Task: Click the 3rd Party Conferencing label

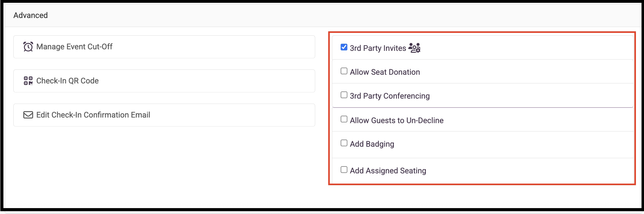Action: tap(390, 96)
